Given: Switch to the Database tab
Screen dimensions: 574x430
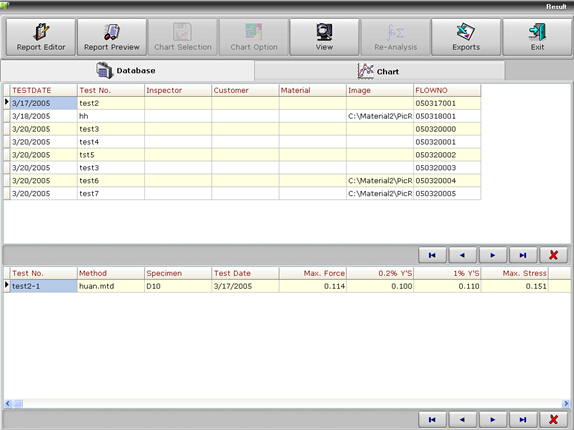Looking at the screenshot, I should (127, 70).
